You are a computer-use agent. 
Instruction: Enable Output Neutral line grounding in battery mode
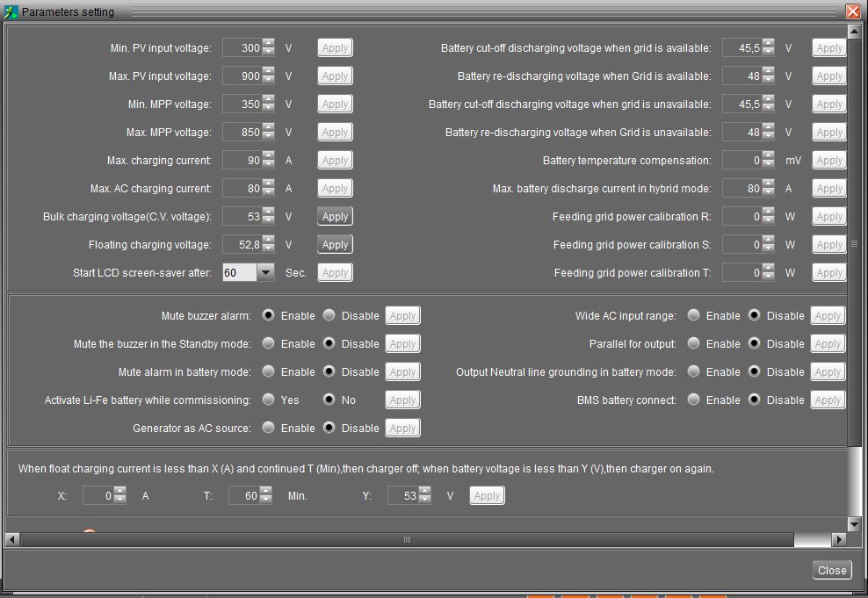[x=694, y=371]
